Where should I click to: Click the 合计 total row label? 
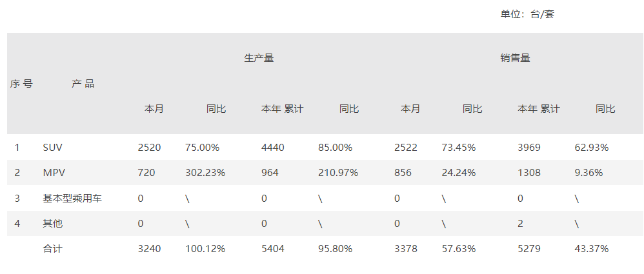pos(52,248)
